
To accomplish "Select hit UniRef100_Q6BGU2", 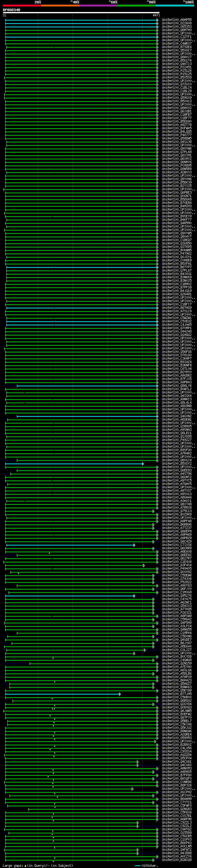I will click(x=177, y=700).
